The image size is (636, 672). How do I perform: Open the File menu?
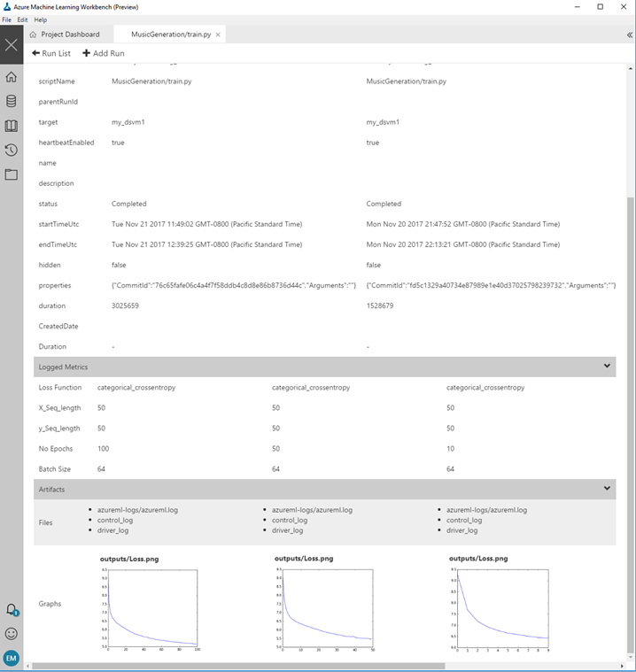click(7, 19)
